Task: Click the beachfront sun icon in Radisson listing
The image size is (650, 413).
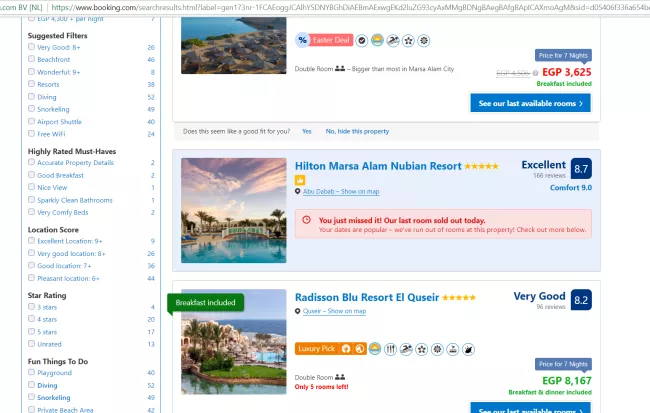Action: [375, 349]
